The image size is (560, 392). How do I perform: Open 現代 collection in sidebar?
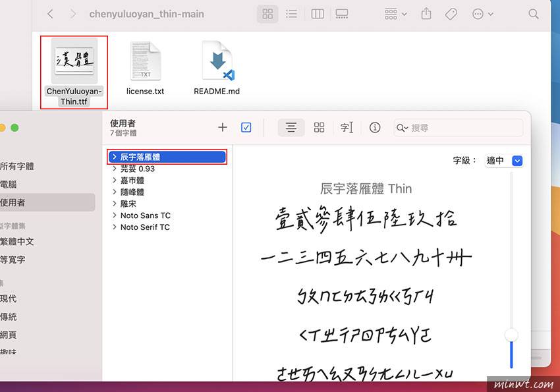coord(8,298)
